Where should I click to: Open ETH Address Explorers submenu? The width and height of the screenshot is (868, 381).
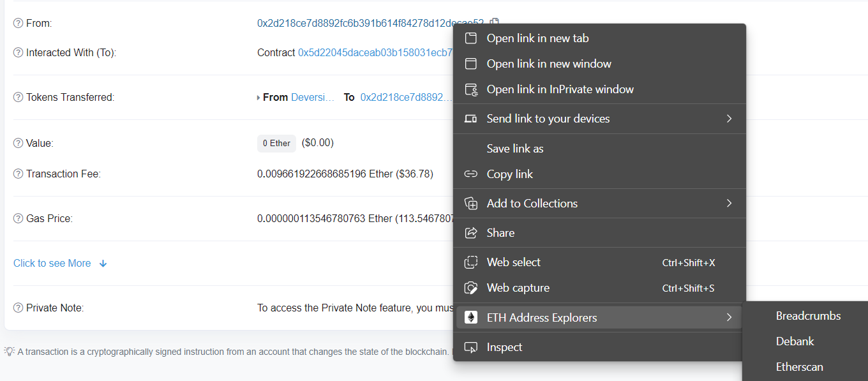click(x=599, y=318)
